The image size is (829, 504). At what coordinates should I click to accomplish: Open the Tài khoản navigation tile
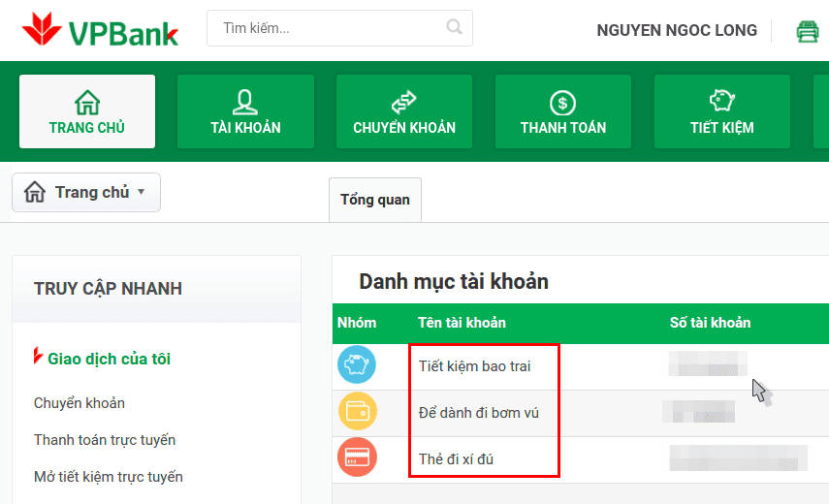(245, 111)
